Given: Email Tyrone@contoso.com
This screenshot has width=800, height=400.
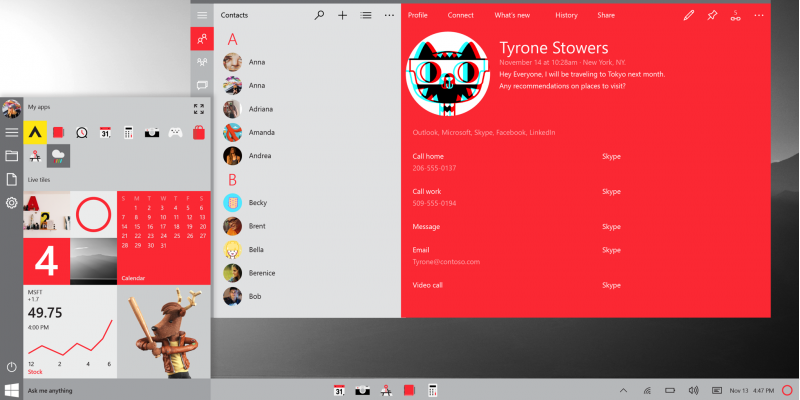Looking at the screenshot, I should (x=446, y=262).
